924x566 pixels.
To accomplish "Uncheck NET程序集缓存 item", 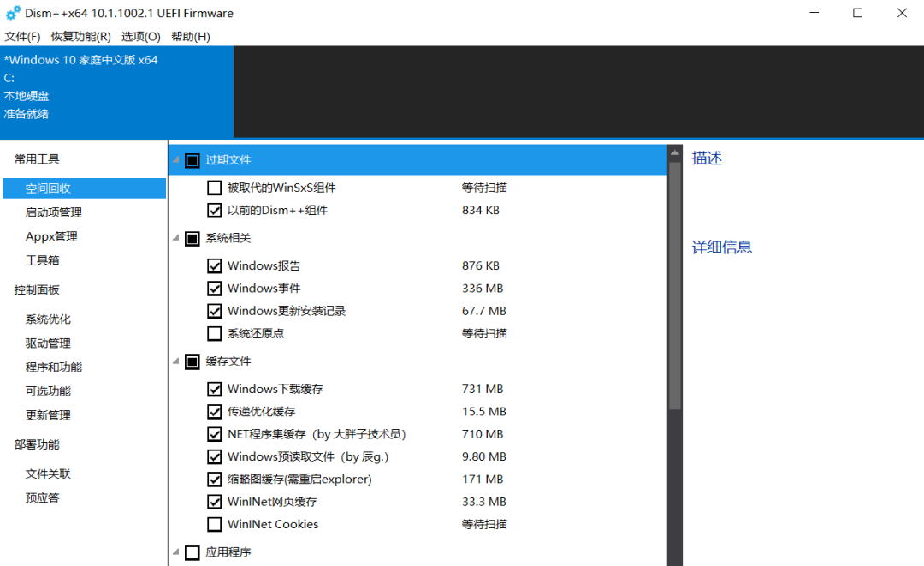I will tap(215, 434).
